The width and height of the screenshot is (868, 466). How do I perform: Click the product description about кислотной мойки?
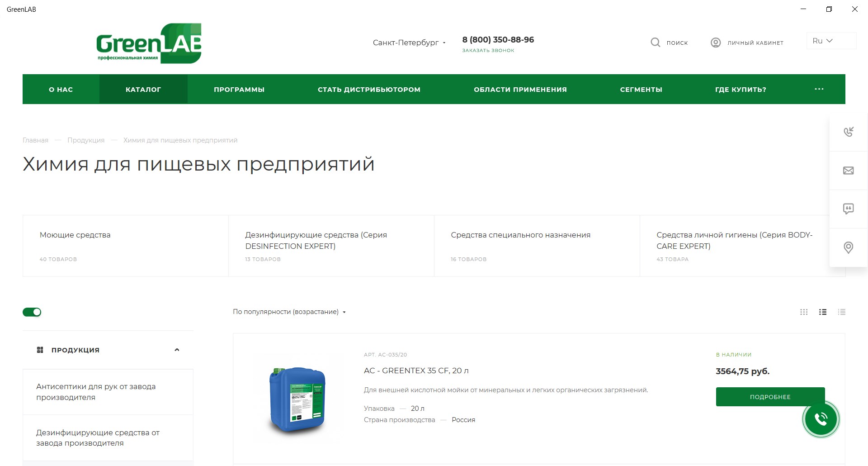coord(506,390)
